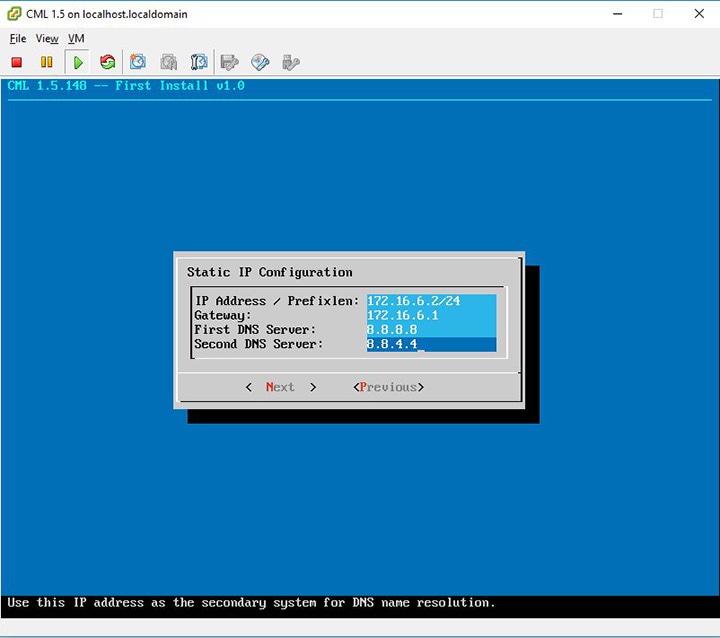Click the CML 1.5.148 First Install header
Screen dimensions: 720x638
126,85
